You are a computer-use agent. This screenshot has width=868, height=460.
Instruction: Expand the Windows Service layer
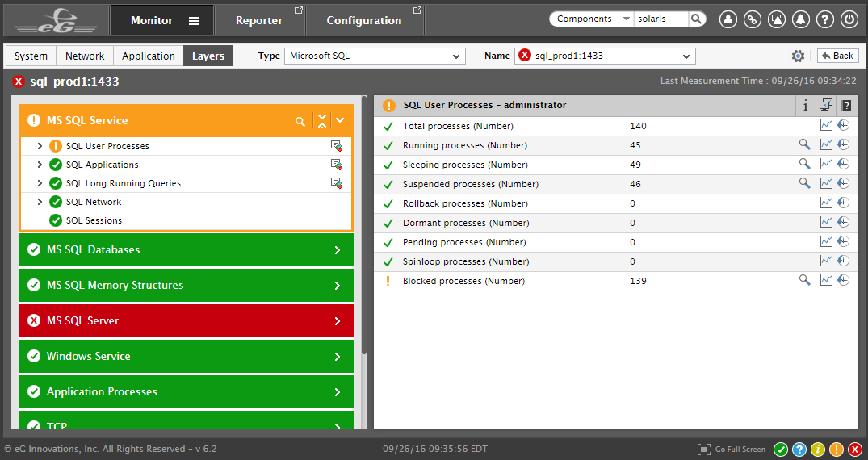click(x=186, y=357)
